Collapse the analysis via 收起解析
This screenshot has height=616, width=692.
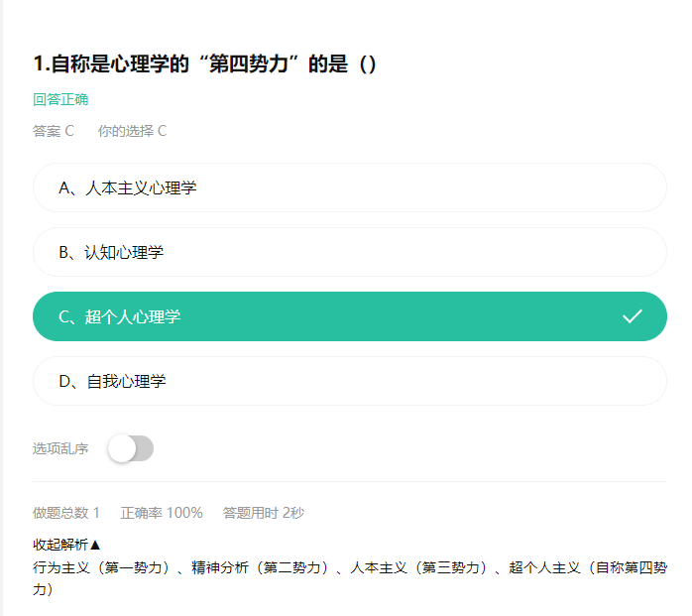66,545
